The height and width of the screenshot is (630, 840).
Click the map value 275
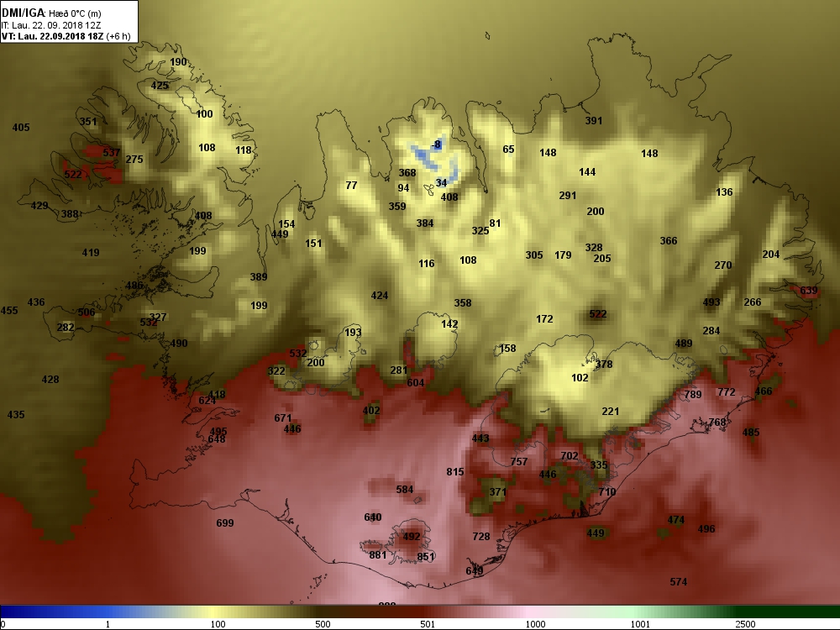(134, 159)
